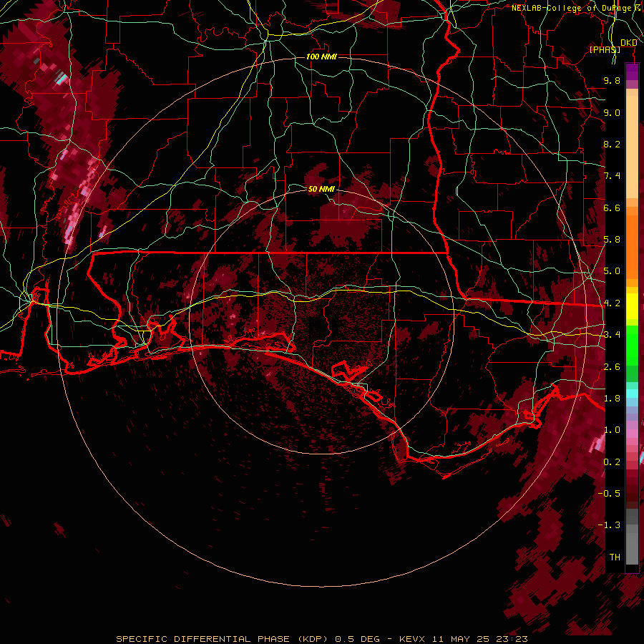
Task: Pick the bright green color scale segment
Action: 632,344
